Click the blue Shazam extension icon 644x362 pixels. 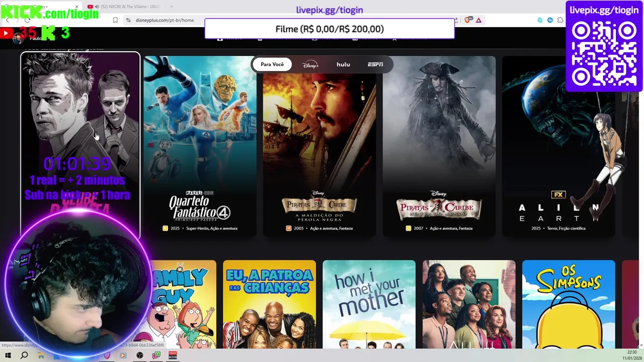(550, 20)
